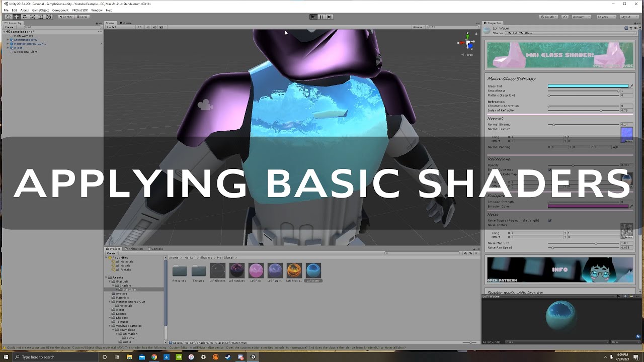Select the Lofi notglass material
This screenshot has height=362, width=644.
coord(236,273)
